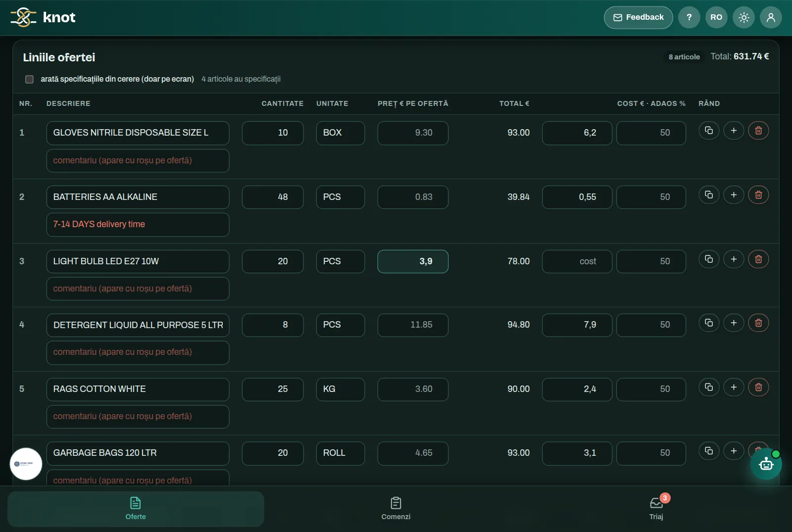The image size is (792, 532).
Task: Add a row after DETERGENT LIQUID
Action: click(734, 323)
